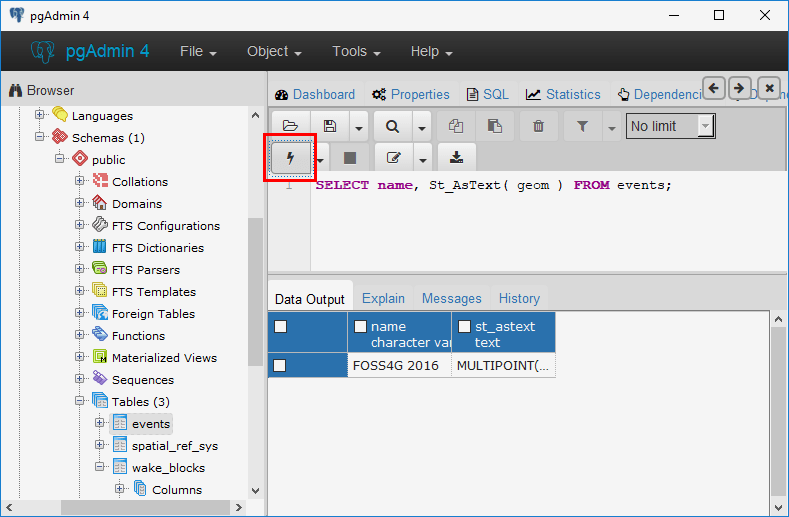
Task: Click the browser tree vertical scrollbar
Action: pos(255,292)
